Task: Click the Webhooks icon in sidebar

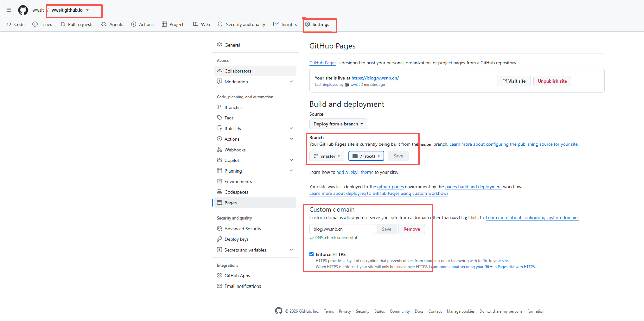Action: click(220, 150)
